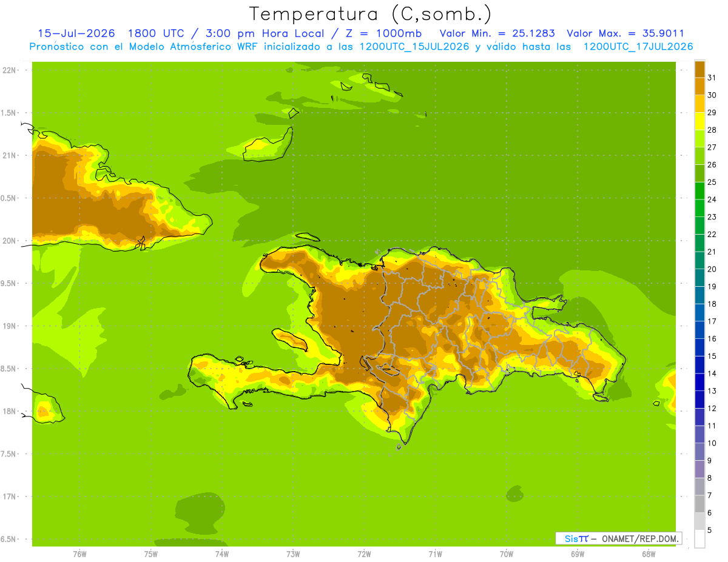728x562 pixels.
Task: Click latitude axis label "21N"
Action: click(8, 156)
